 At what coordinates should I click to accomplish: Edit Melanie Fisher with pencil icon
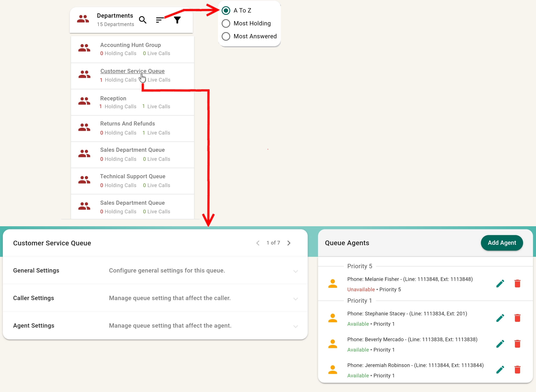point(500,284)
